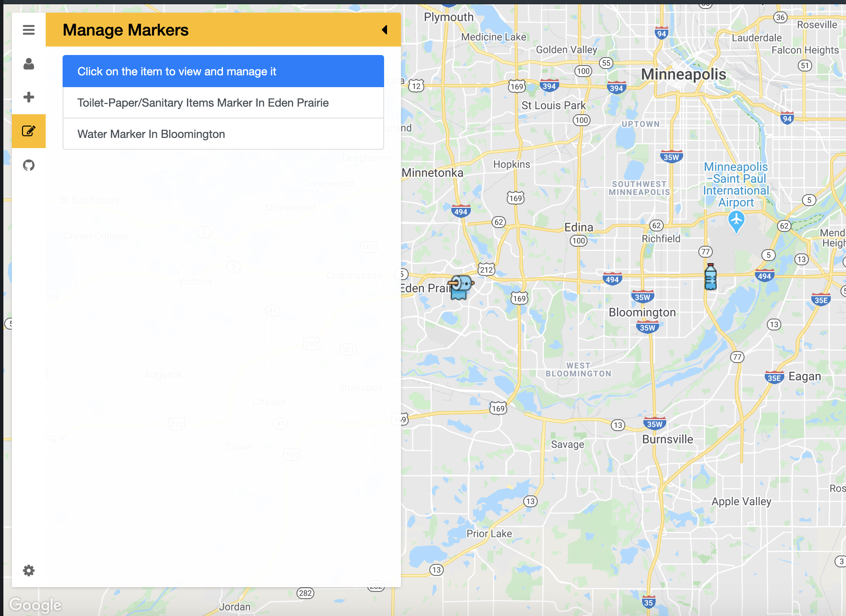846x616 pixels.
Task: Click the Edina label on the map
Action: click(x=579, y=227)
